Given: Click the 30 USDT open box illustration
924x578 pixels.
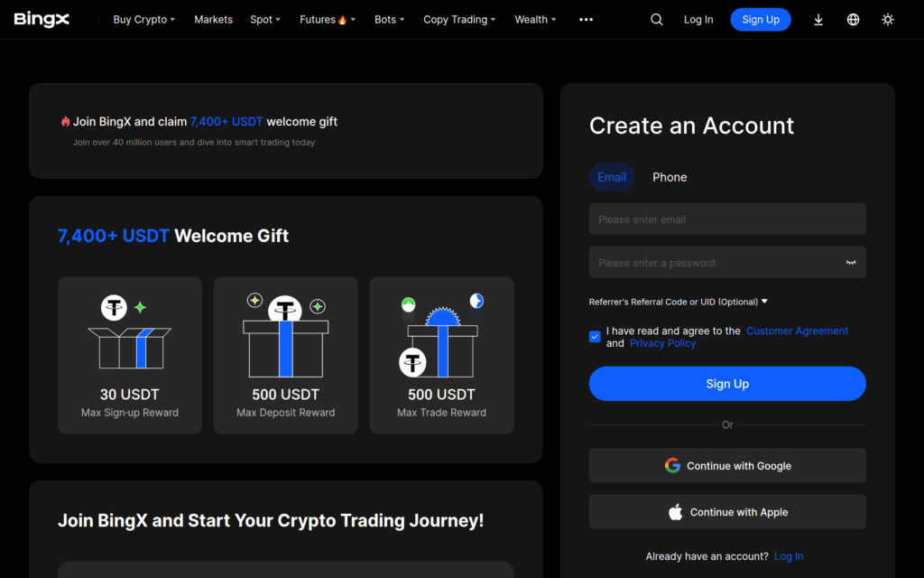Looking at the screenshot, I should pyautogui.click(x=130, y=332).
